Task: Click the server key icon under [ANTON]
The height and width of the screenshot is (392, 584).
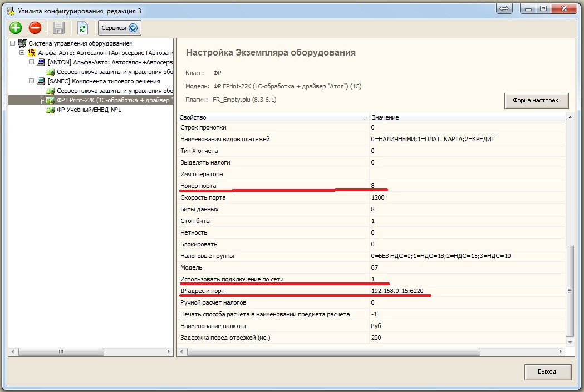Action: pos(50,72)
